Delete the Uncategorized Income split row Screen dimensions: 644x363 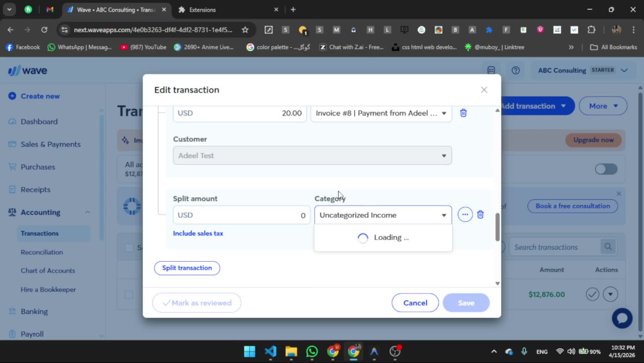tap(480, 215)
